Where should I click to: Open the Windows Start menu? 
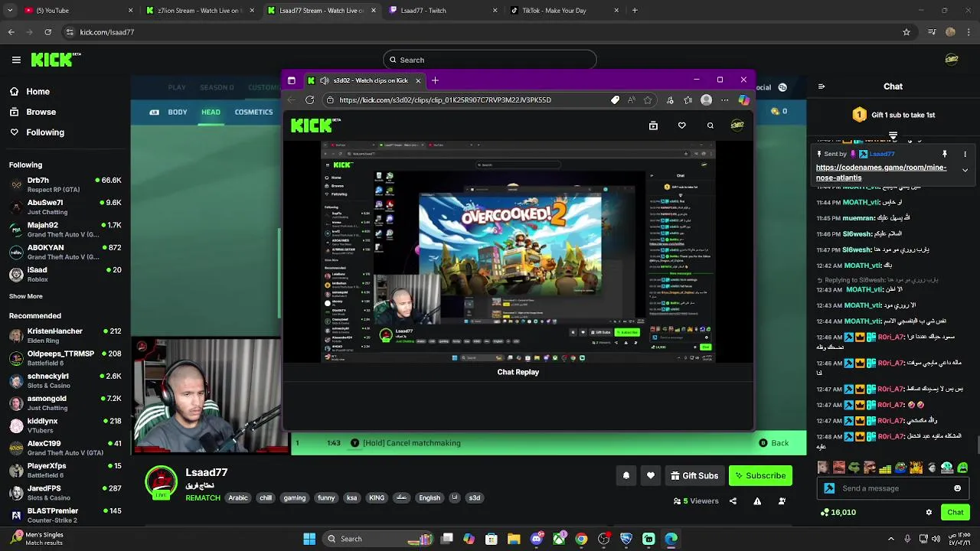tap(309, 539)
